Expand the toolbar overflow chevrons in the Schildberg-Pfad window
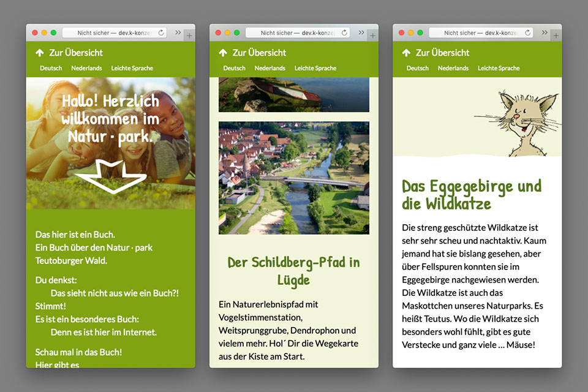This screenshot has width=588, height=392. point(361,32)
